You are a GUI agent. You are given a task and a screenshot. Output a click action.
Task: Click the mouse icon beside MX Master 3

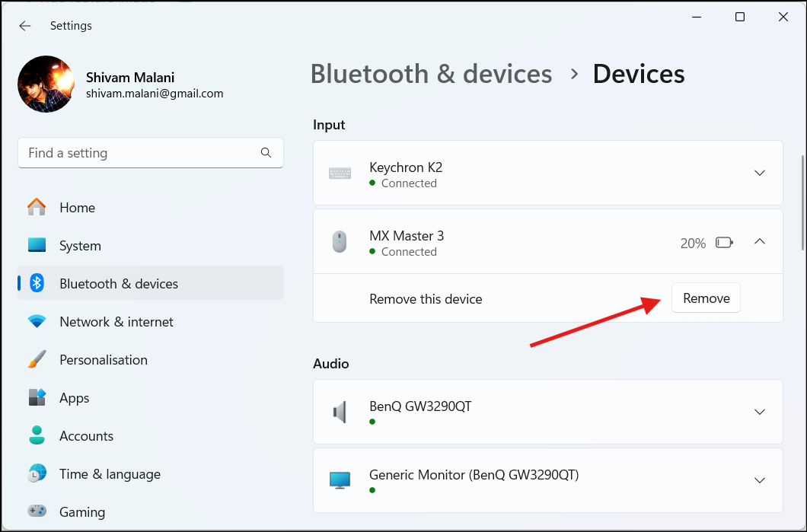(340, 241)
